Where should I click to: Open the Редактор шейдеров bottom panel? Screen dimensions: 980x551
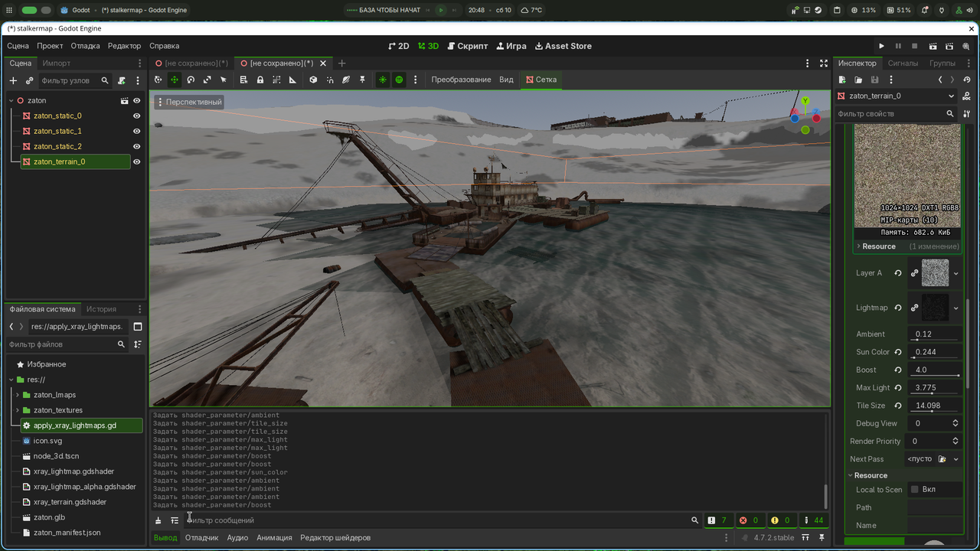335,538
